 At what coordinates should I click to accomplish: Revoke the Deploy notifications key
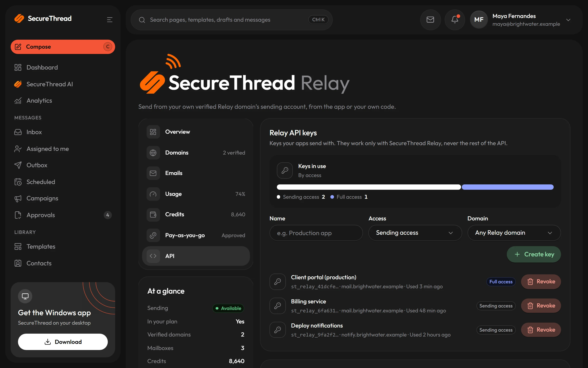541,330
